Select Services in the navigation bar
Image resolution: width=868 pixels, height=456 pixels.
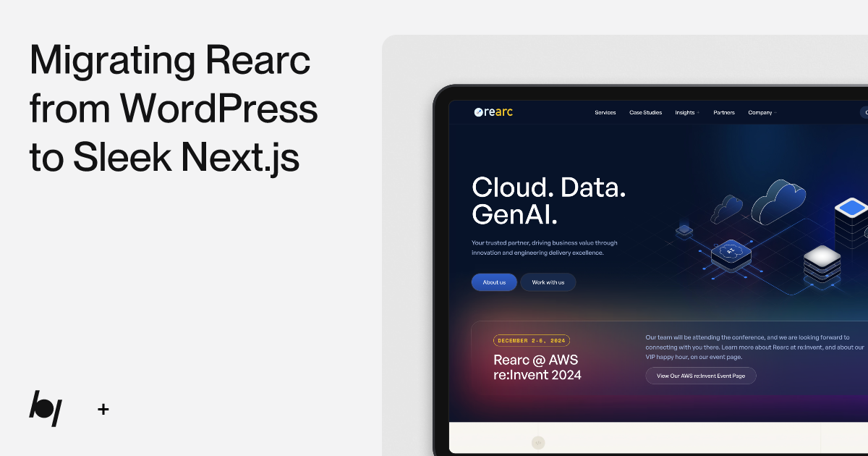point(605,112)
